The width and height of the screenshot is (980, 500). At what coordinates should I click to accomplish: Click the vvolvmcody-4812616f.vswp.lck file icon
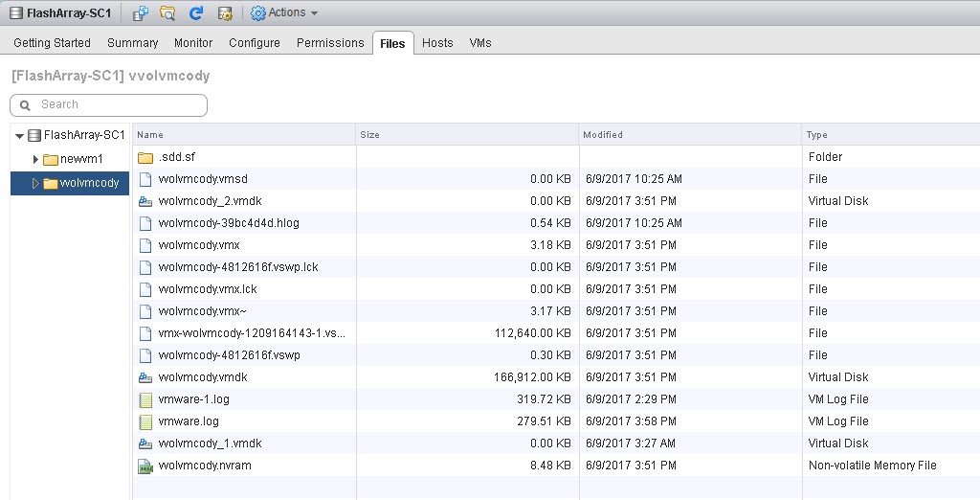tap(145, 268)
